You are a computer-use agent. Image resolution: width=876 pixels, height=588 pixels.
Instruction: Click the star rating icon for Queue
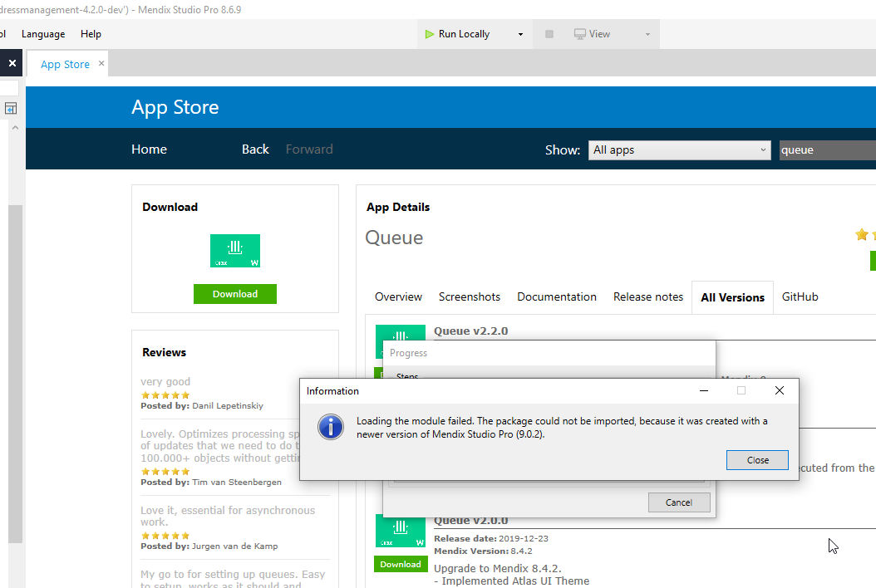tap(862, 234)
